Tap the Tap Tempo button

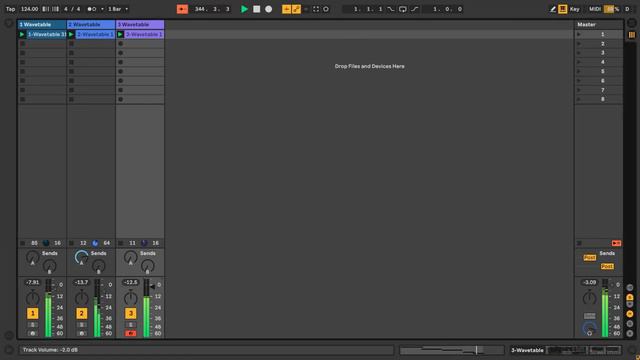tap(11, 9)
